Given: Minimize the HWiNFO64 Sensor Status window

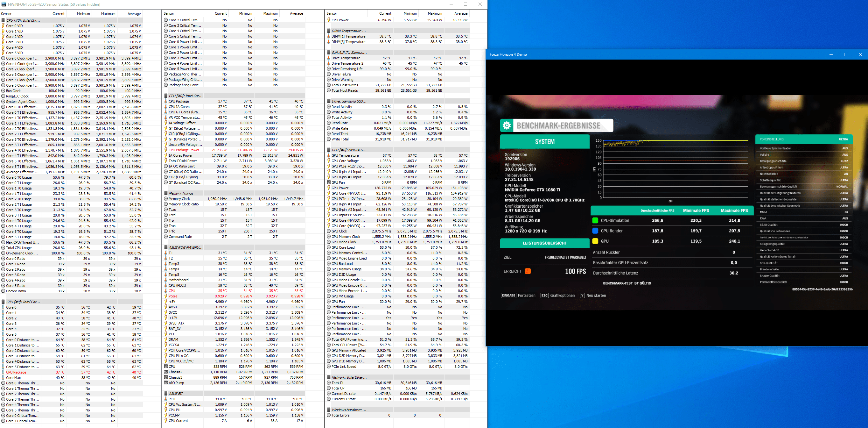Looking at the screenshot, I should tap(451, 4).
